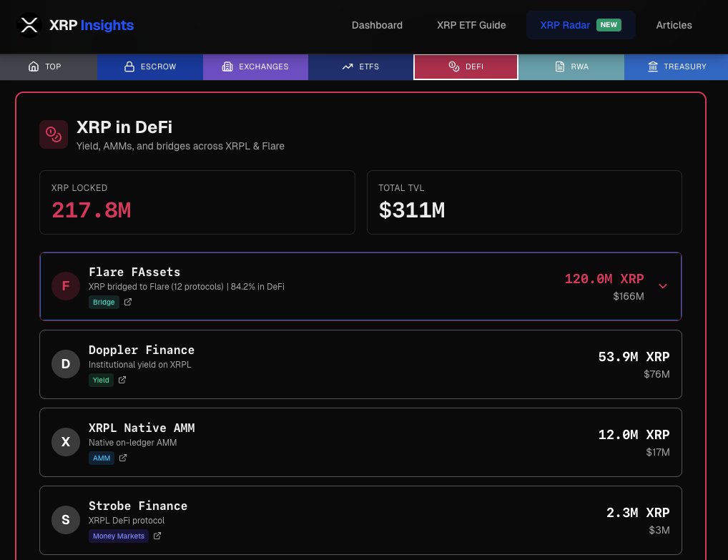The height and width of the screenshot is (560, 728).
Task: Click the $311M total TVL value
Action: [x=412, y=210]
